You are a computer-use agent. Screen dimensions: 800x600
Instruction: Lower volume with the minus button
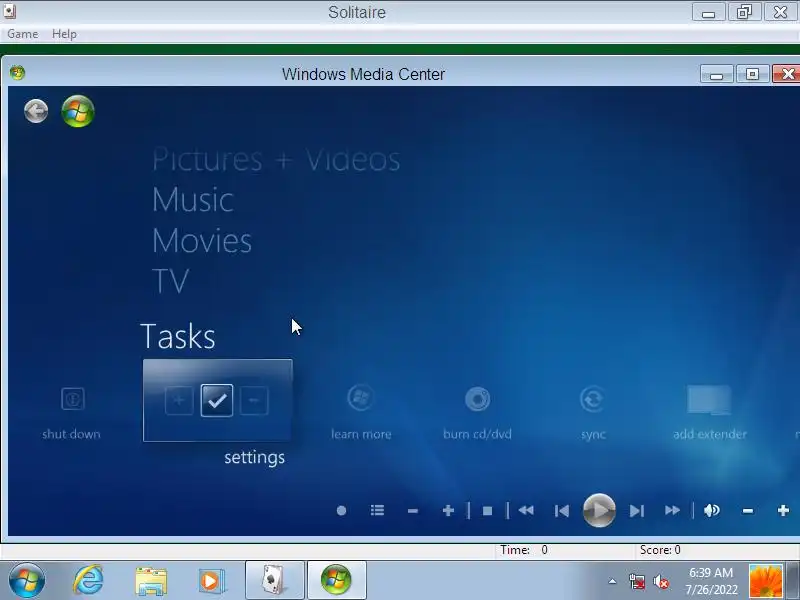747,511
